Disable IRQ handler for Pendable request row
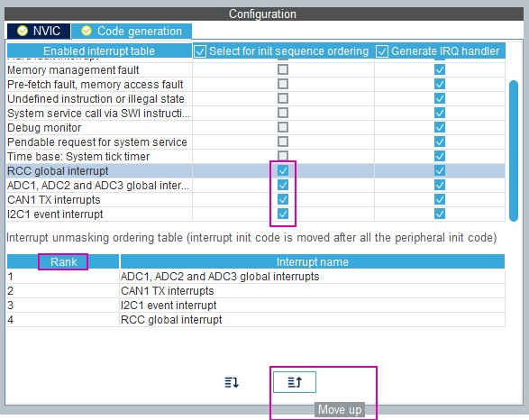Viewport: 529px width, 420px height. [x=440, y=142]
